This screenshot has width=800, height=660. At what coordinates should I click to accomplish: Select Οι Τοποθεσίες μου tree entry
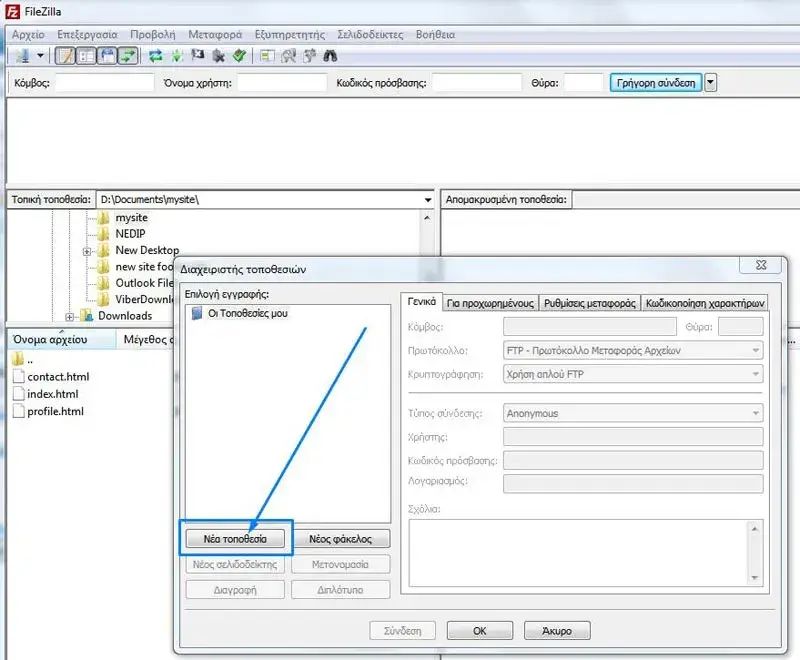pyautogui.click(x=247, y=314)
